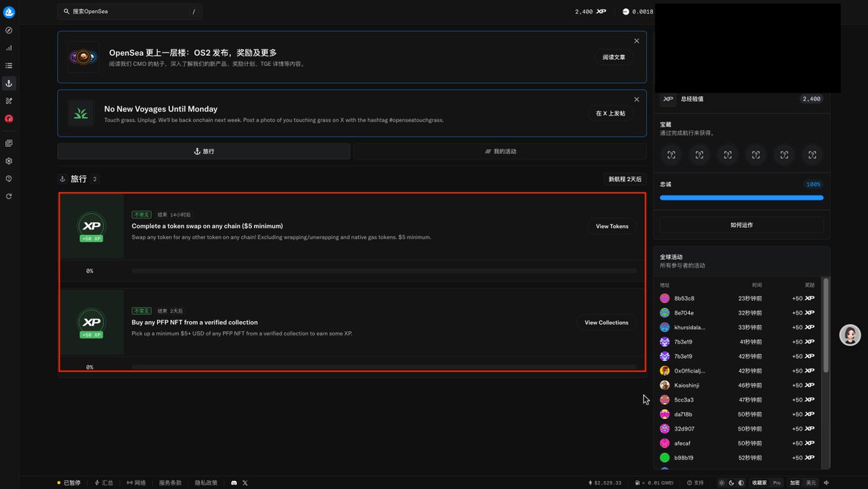This screenshot has width=868, height=489.
Task: Click the 已暂停 status indicator
Action: coord(69,483)
